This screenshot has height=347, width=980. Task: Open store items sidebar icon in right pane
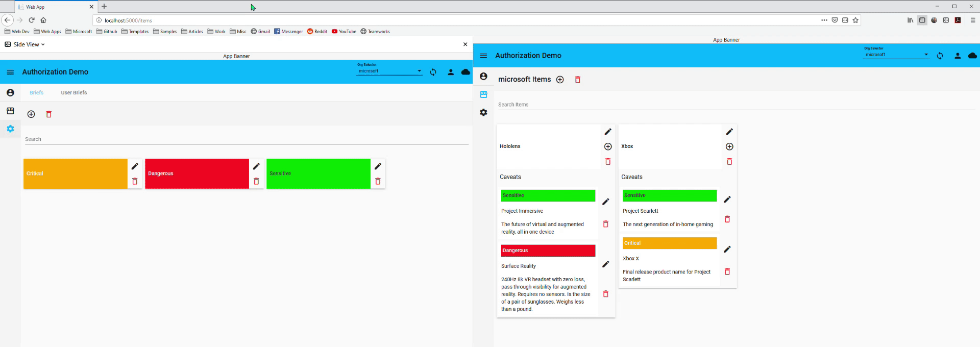[x=483, y=94]
